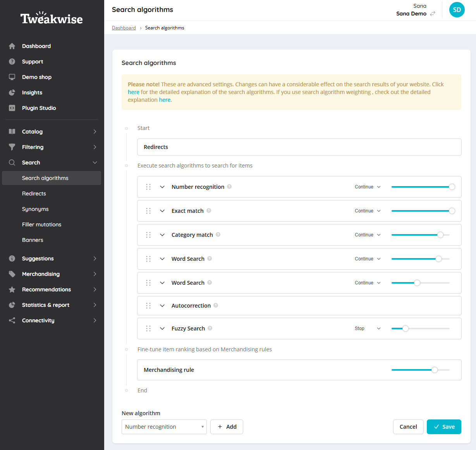Click the Add algorithm button
This screenshot has width=476, height=450.
[227, 427]
